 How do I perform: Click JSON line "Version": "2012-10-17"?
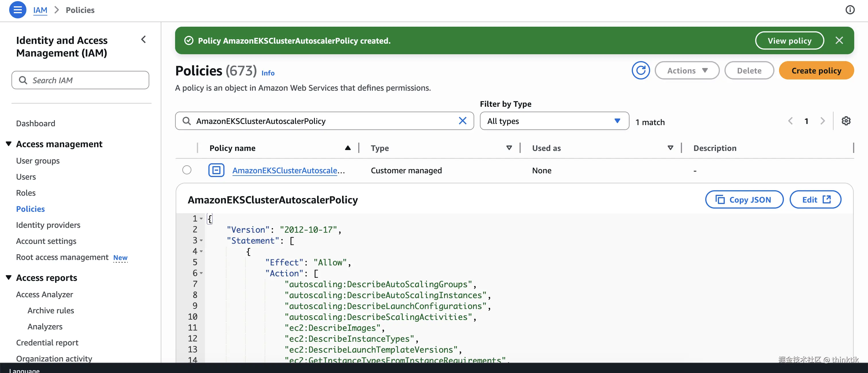pos(284,230)
